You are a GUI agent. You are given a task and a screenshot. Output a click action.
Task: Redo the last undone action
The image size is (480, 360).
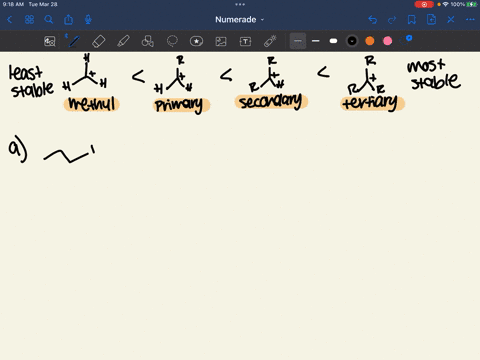[x=392, y=20]
